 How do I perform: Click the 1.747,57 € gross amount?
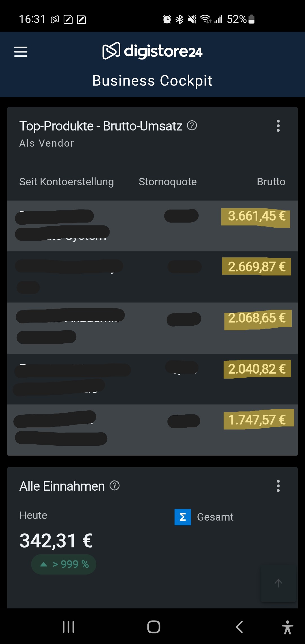click(x=257, y=420)
